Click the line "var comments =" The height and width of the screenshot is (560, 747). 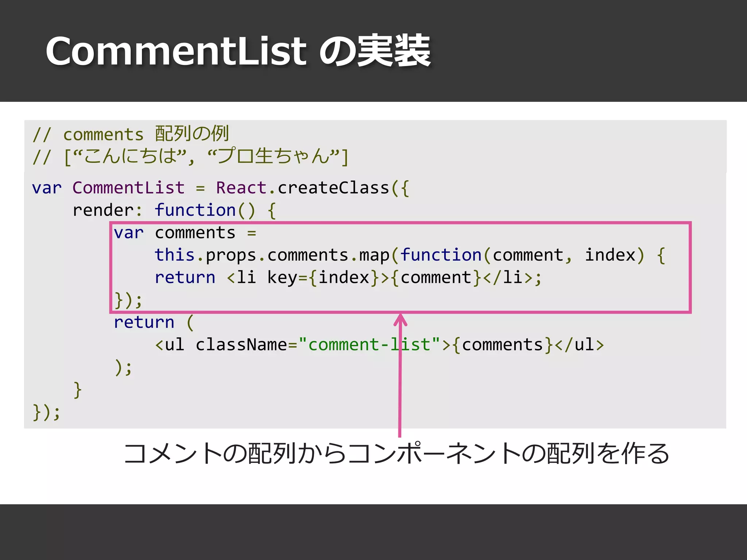point(185,233)
